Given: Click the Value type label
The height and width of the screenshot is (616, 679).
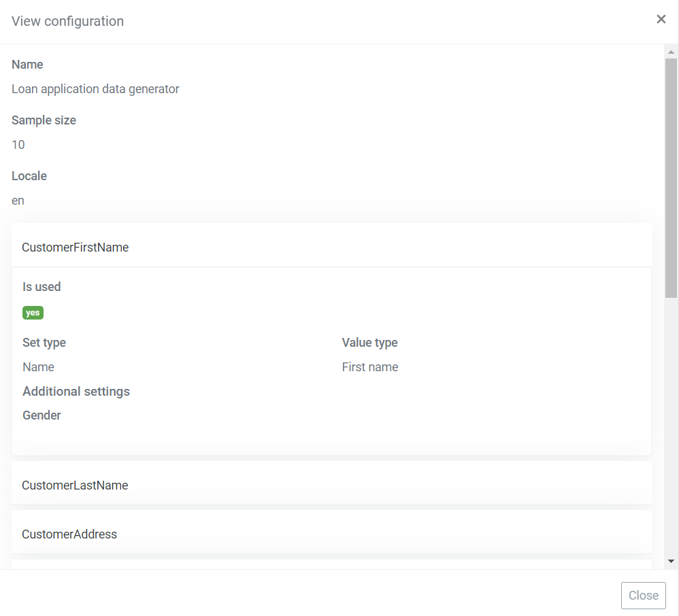Looking at the screenshot, I should coord(370,343).
